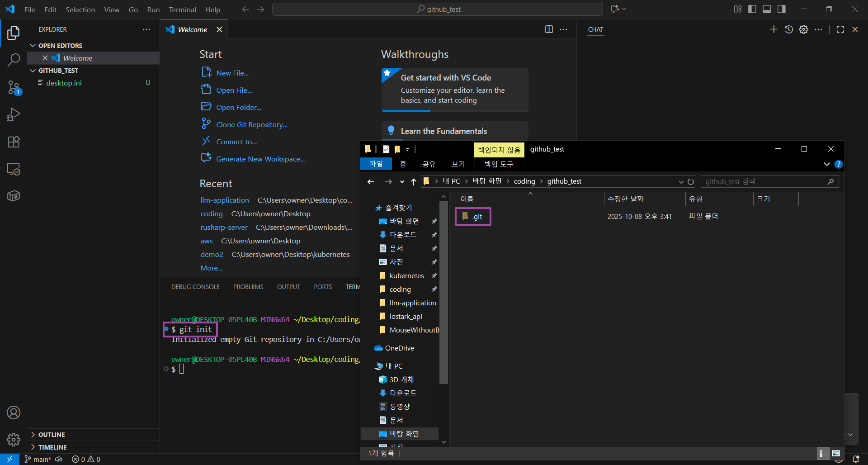Select desktop.ini in Explorer tree
The image size is (868, 465).
93,83
